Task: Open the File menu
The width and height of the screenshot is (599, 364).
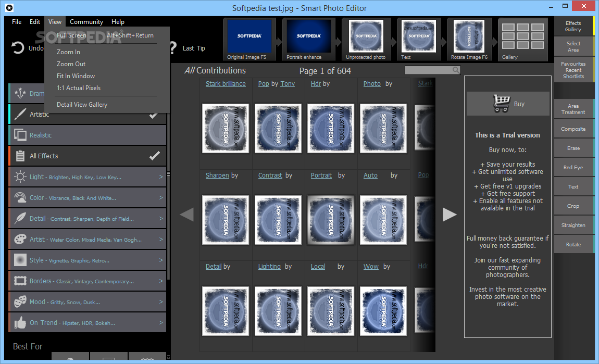Action: click(x=17, y=22)
